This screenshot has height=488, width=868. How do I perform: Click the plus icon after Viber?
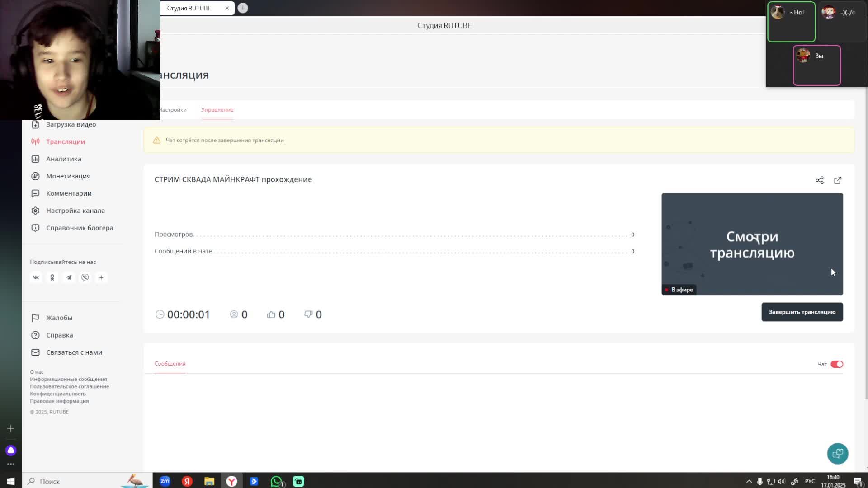(101, 277)
